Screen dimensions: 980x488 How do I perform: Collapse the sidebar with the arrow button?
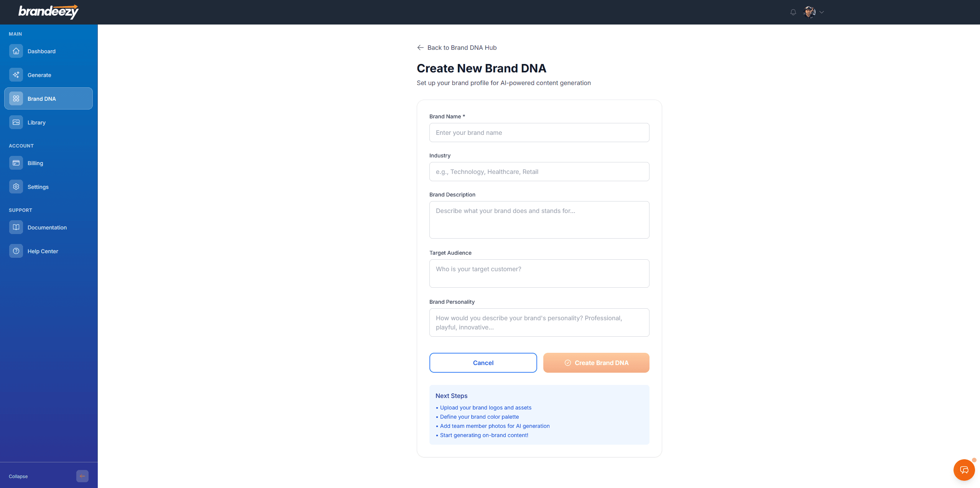[x=82, y=476]
